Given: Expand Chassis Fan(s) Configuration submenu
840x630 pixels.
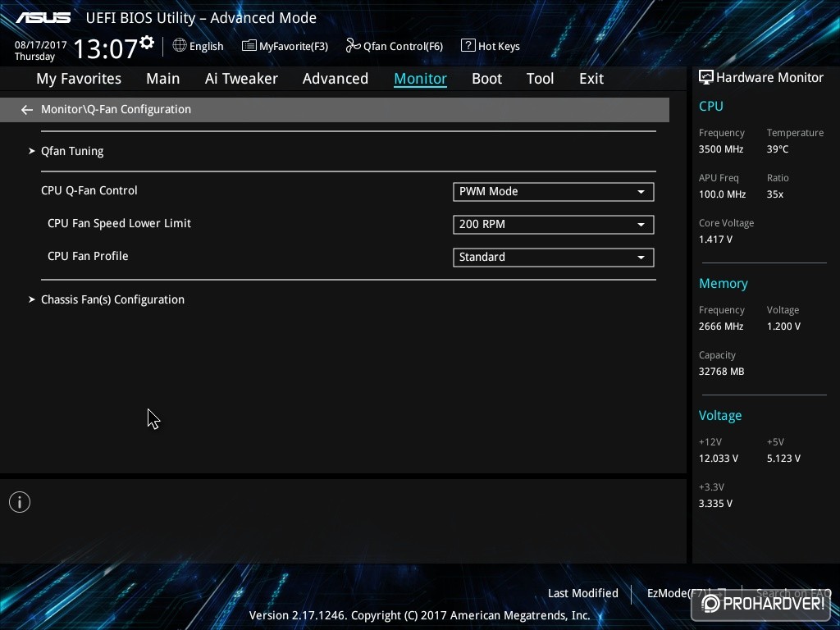Looking at the screenshot, I should pyautogui.click(x=112, y=299).
